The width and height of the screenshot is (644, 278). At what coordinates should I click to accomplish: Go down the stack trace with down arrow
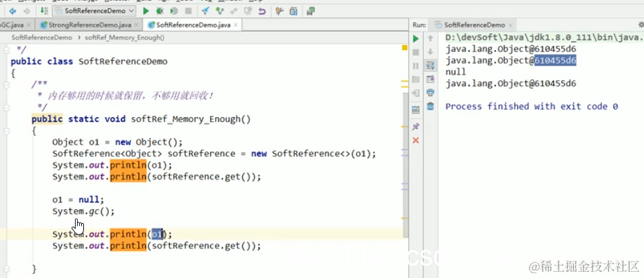pyautogui.click(x=430, y=52)
